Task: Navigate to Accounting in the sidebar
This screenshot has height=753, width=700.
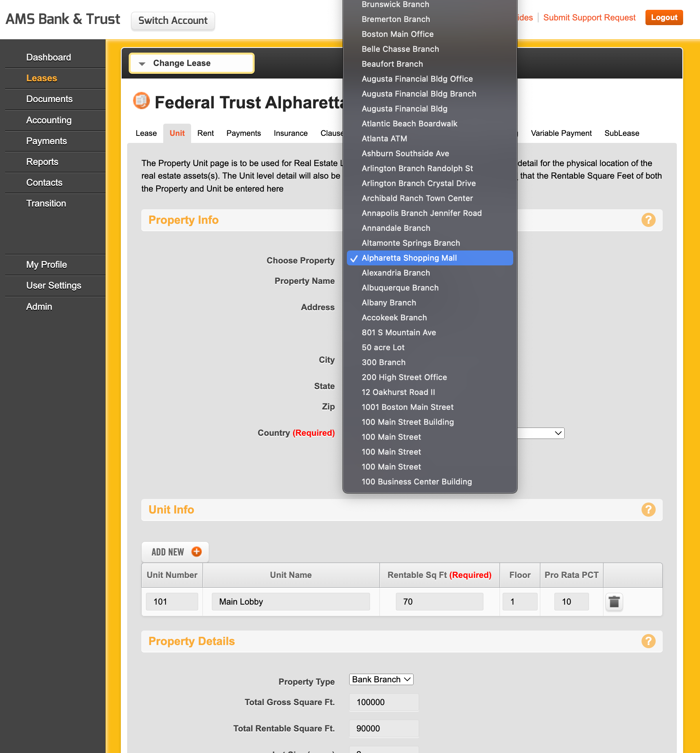Action: click(49, 120)
